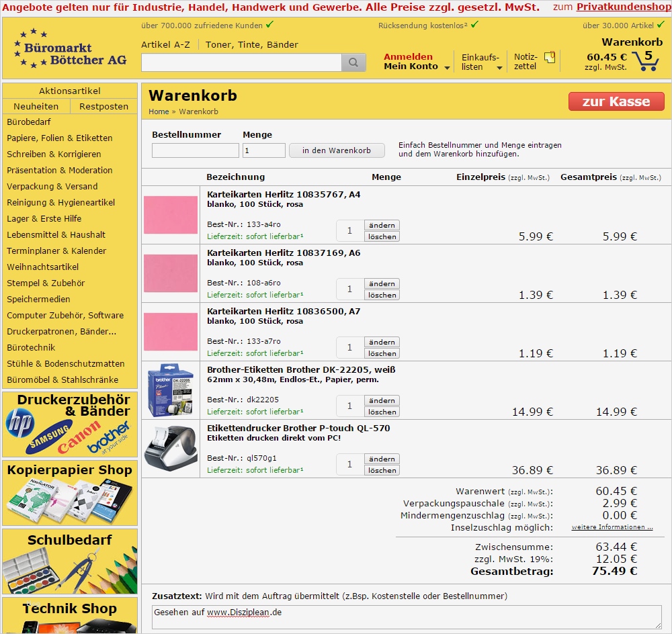The image size is (672, 634).
Task: Expand the Einkaufslisten dropdown arrow
Action: point(499,68)
